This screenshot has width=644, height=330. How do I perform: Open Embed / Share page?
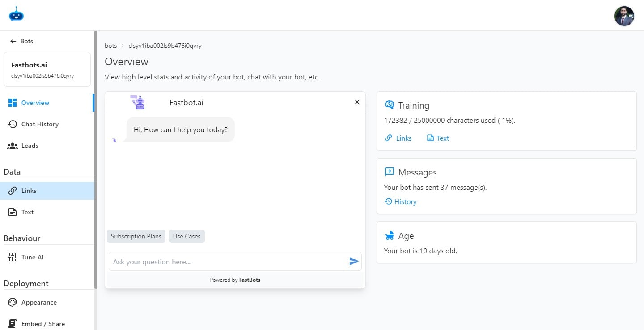pyautogui.click(x=43, y=324)
